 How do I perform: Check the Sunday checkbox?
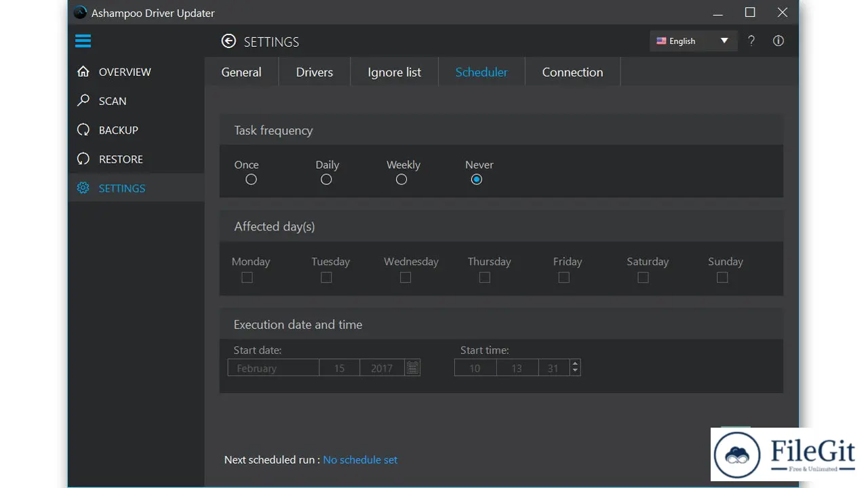pyautogui.click(x=722, y=277)
